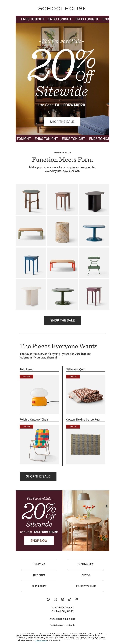Select the READY TO SHIP category
The image size is (125, 644).
86,586
